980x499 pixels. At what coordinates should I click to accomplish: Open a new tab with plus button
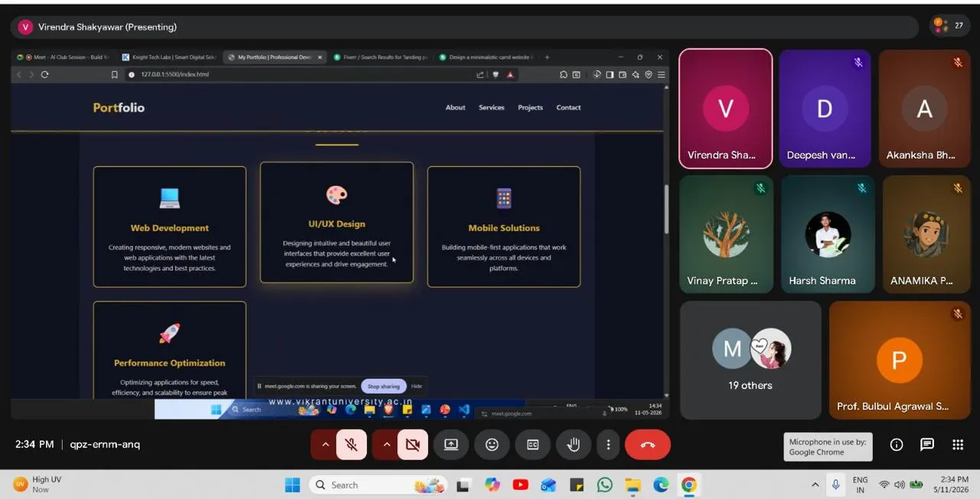point(547,57)
